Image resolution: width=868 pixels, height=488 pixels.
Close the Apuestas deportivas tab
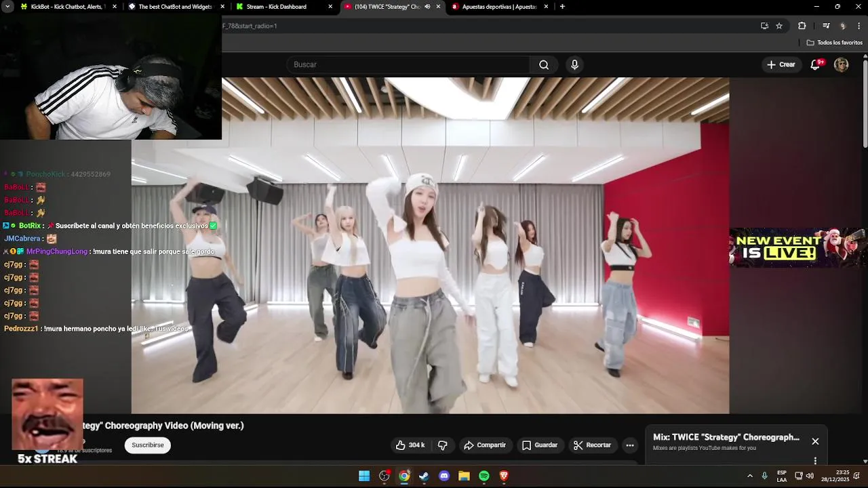[546, 7]
